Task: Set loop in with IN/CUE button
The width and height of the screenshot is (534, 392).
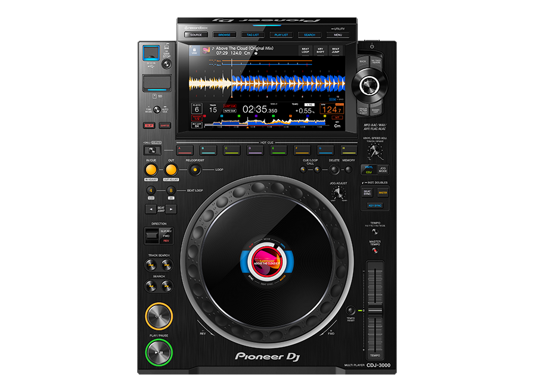Action: point(151,169)
